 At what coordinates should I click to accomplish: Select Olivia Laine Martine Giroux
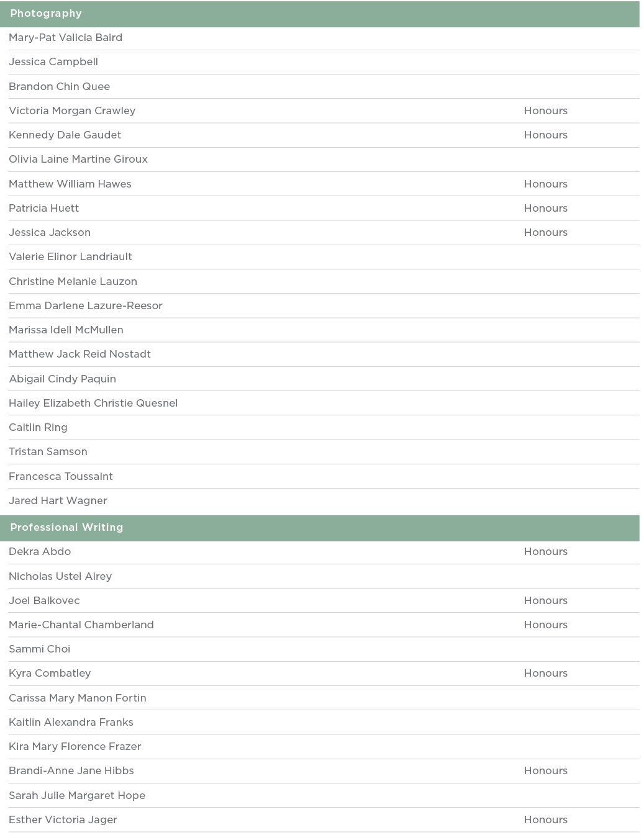(x=78, y=160)
